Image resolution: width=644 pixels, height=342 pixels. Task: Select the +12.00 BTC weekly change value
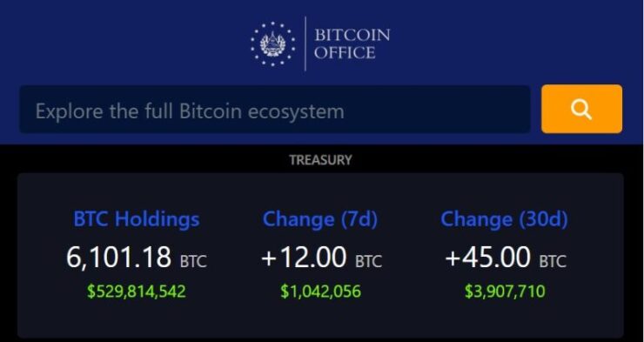pos(322,258)
